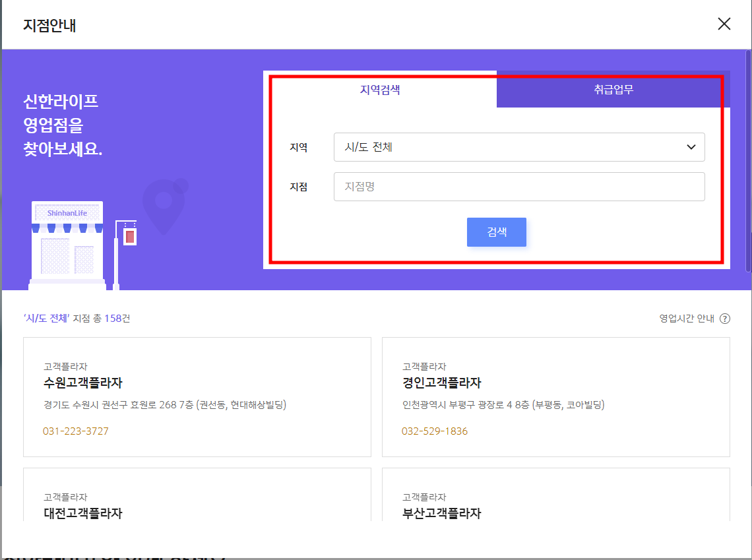Open the 수원고객플라자 branch card

197,396
